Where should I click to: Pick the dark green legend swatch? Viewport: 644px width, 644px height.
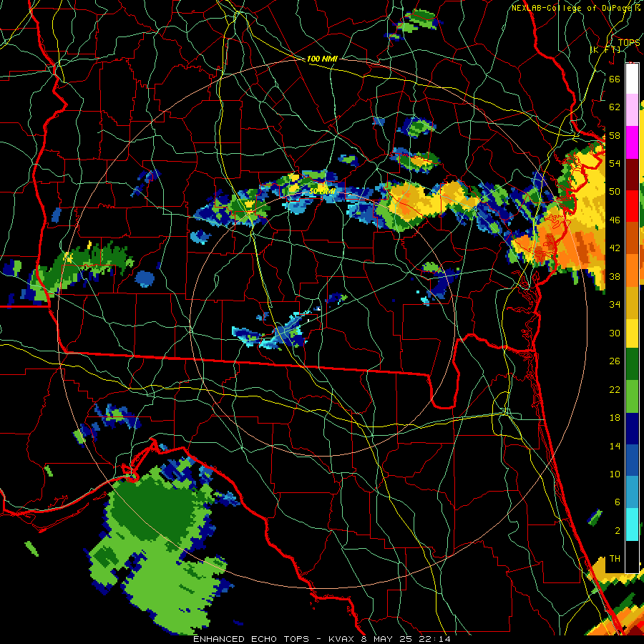[x=632, y=364]
